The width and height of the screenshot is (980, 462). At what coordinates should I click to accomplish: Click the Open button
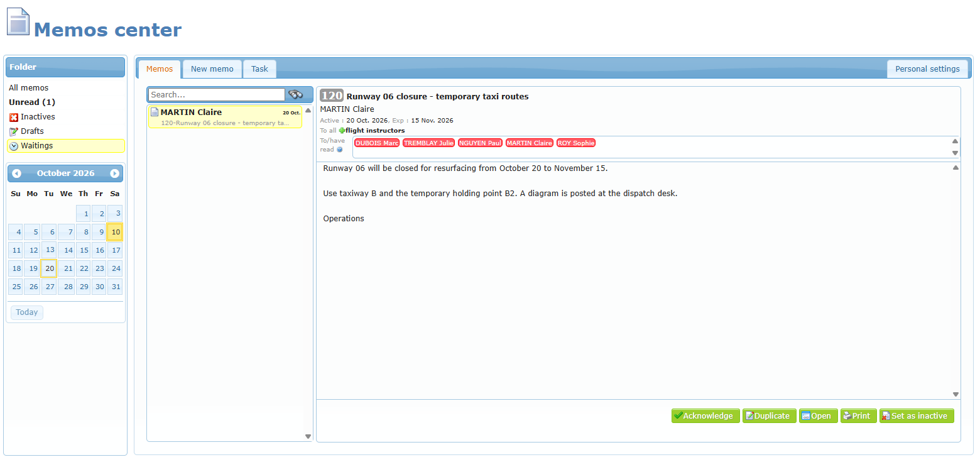pos(819,416)
